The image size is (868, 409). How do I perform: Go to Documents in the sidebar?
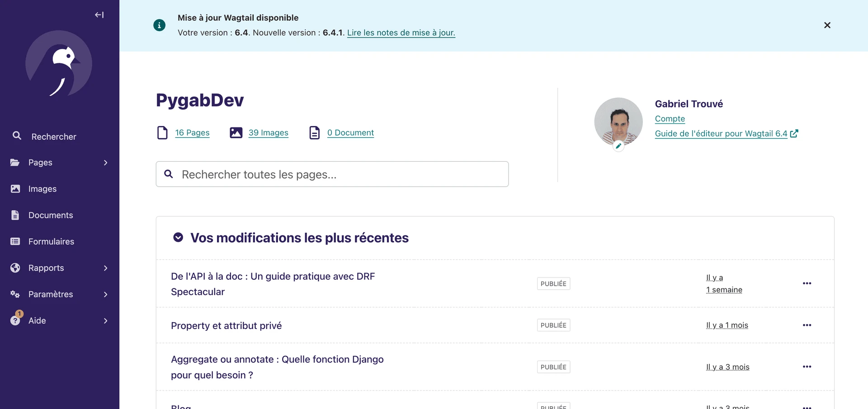pyautogui.click(x=50, y=215)
